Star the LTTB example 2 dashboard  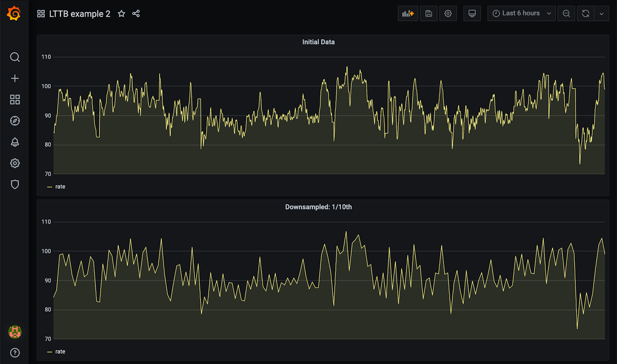point(121,13)
